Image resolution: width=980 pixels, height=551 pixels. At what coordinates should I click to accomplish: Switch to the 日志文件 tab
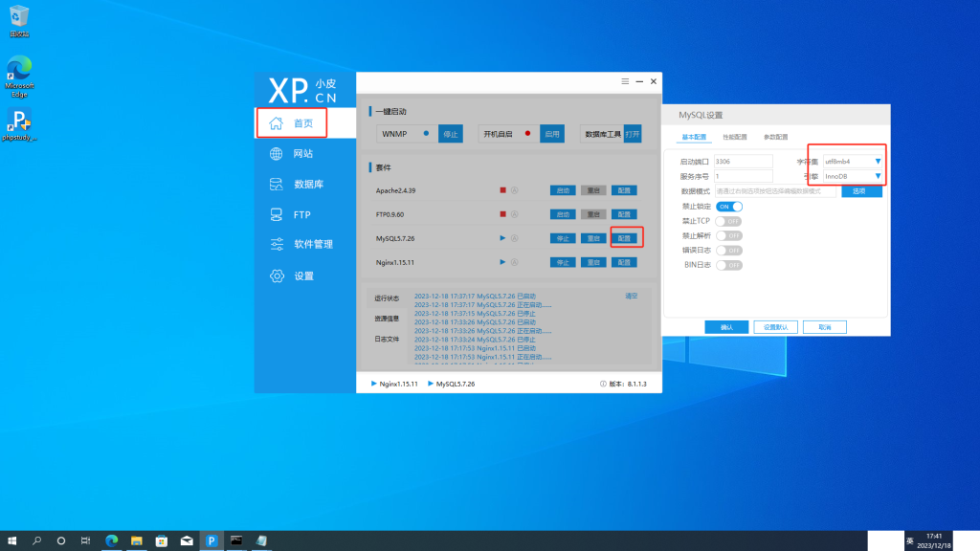pos(387,340)
